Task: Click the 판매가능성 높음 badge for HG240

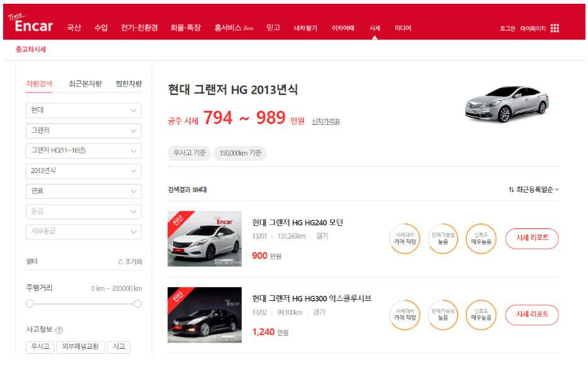Action: [443, 239]
